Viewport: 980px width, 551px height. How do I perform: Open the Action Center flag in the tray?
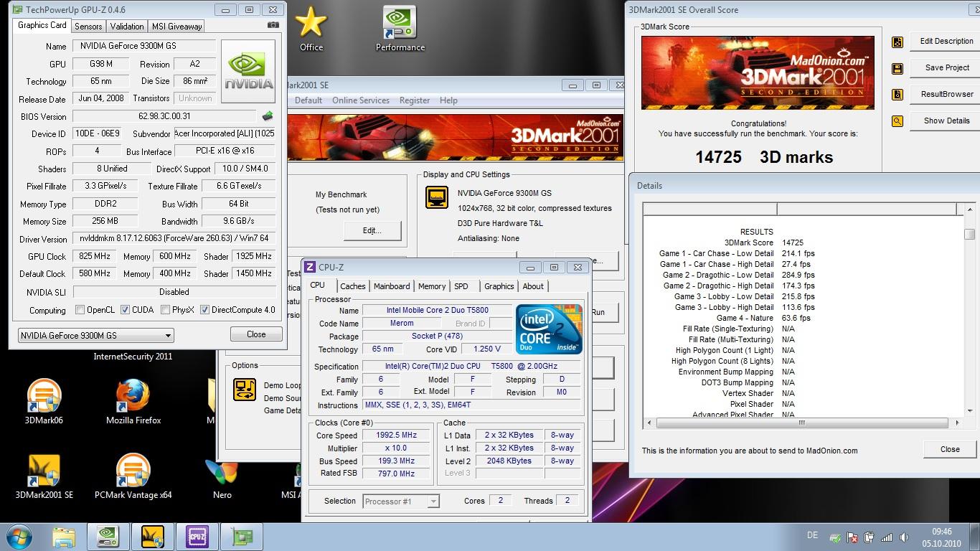[x=852, y=537]
